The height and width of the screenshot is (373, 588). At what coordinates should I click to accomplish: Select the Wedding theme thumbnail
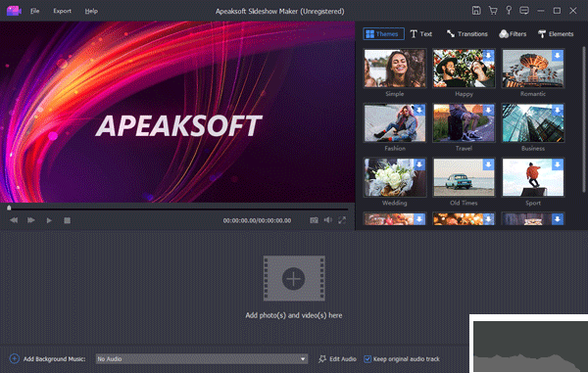pos(395,177)
